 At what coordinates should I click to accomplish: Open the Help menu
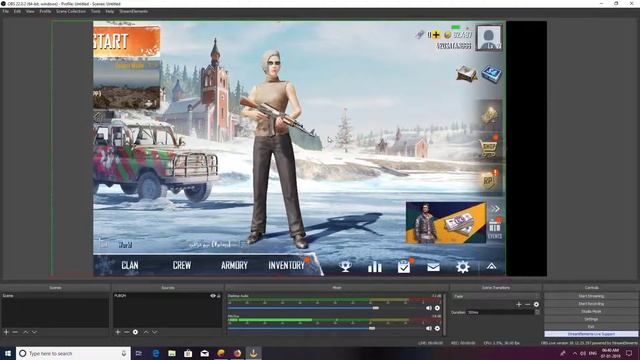pyautogui.click(x=110, y=11)
